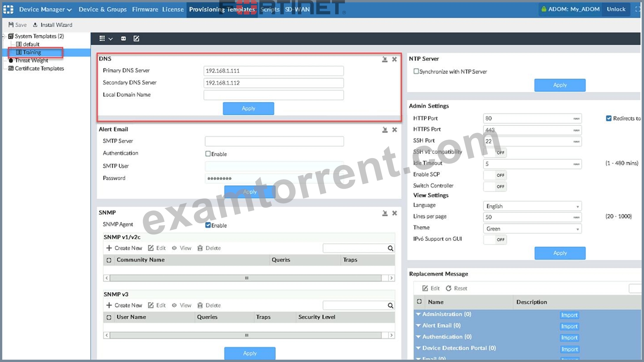Click search icon in SNMP v1/v2c
The image size is (644, 362).
tap(390, 248)
